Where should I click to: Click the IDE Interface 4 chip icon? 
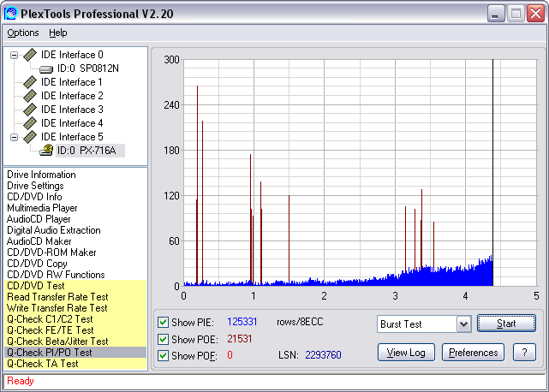point(30,123)
